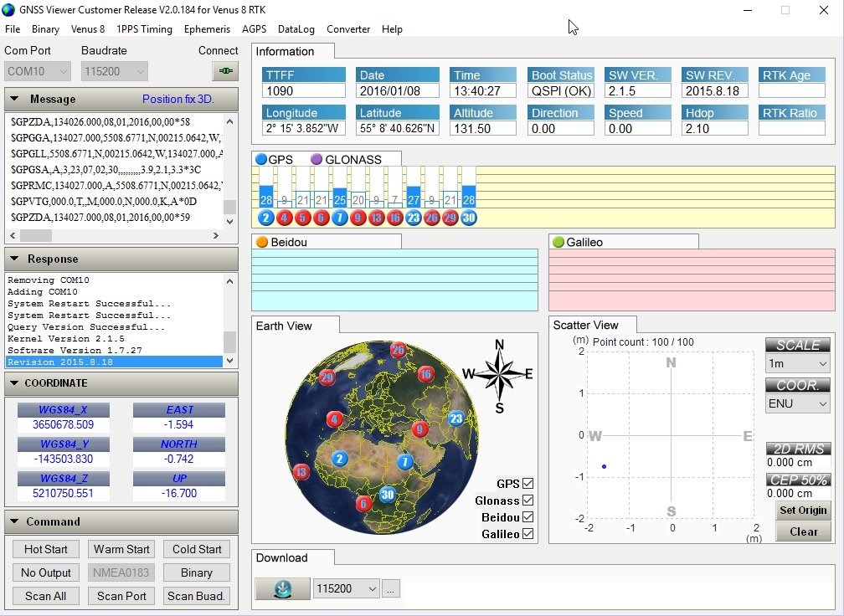Open the Ephemeris menu
Image resolution: width=844 pixels, height=616 pixels.
pyautogui.click(x=207, y=28)
